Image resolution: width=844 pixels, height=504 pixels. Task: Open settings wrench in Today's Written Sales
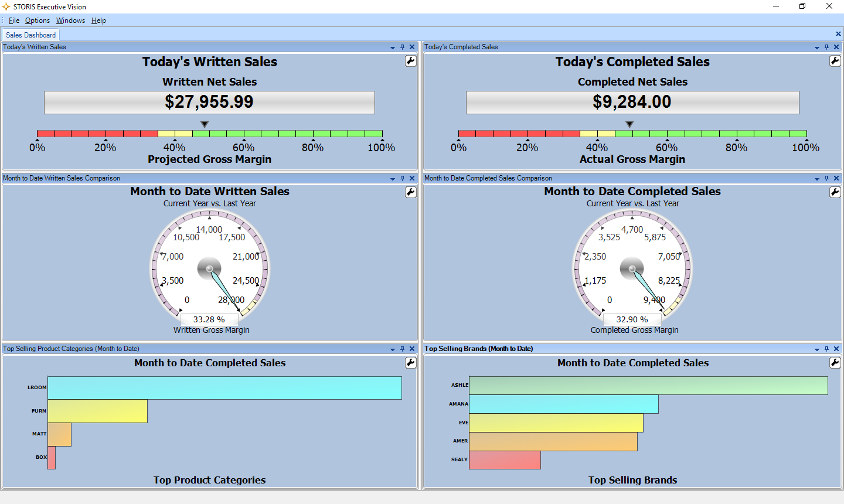click(411, 61)
